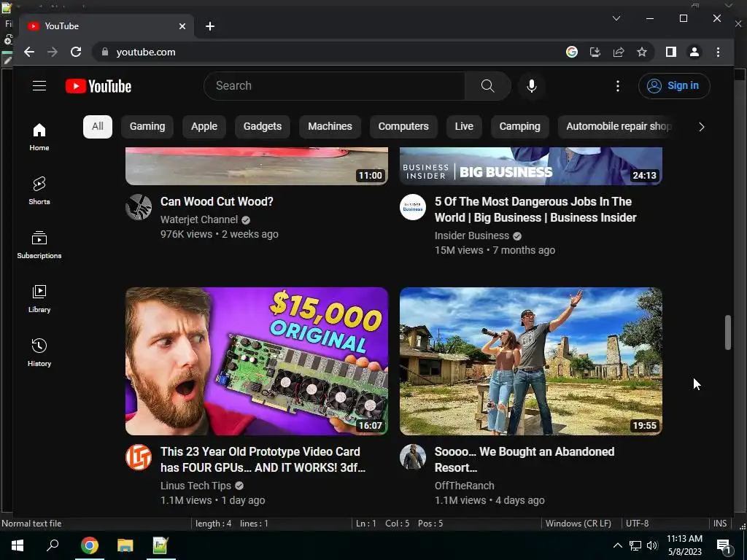Open Chrome profile icon
This screenshot has height=560, width=747.
pyautogui.click(x=694, y=52)
